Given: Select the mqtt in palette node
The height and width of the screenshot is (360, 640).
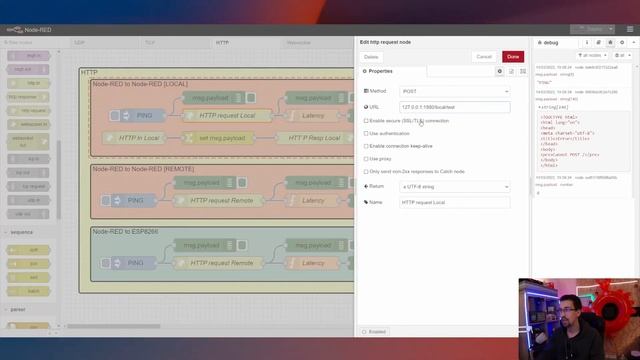Looking at the screenshot, I should point(29,56).
